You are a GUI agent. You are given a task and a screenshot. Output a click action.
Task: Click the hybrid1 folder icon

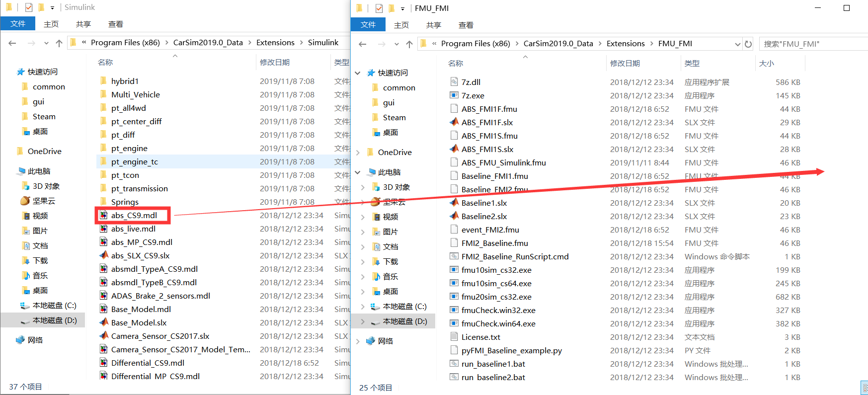[x=103, y=81]
